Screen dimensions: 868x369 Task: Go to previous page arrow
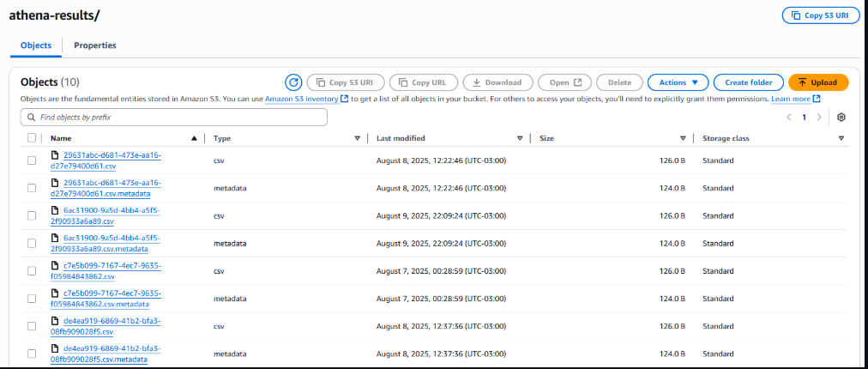[x=788, y=117]
